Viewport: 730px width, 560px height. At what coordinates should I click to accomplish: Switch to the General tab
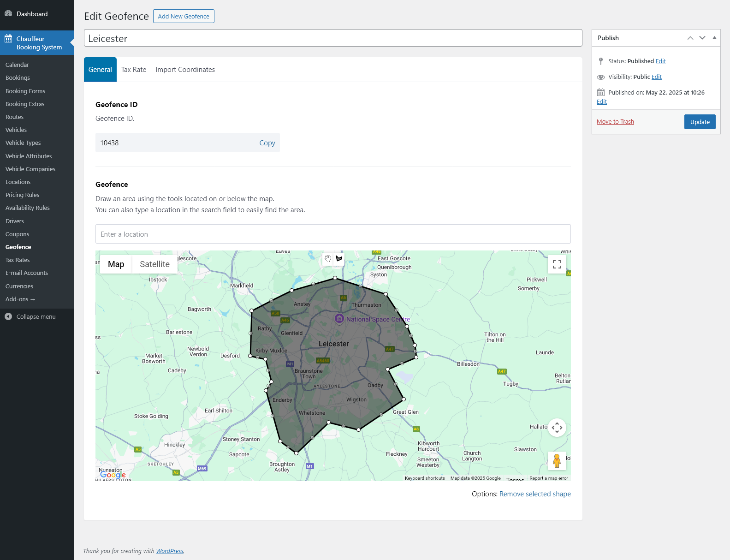(x=100, y=70)
